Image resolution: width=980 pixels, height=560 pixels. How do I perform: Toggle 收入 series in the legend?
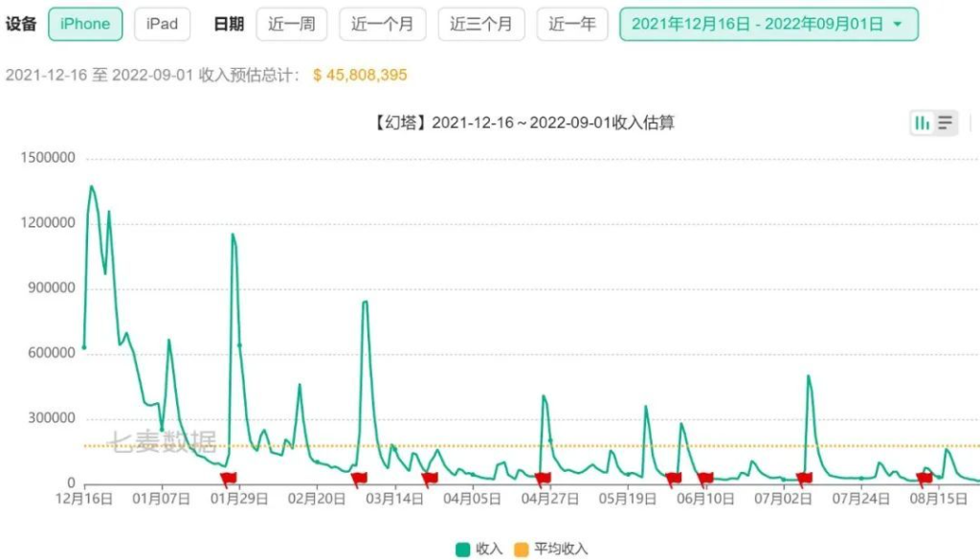click(x=479, y=549)
